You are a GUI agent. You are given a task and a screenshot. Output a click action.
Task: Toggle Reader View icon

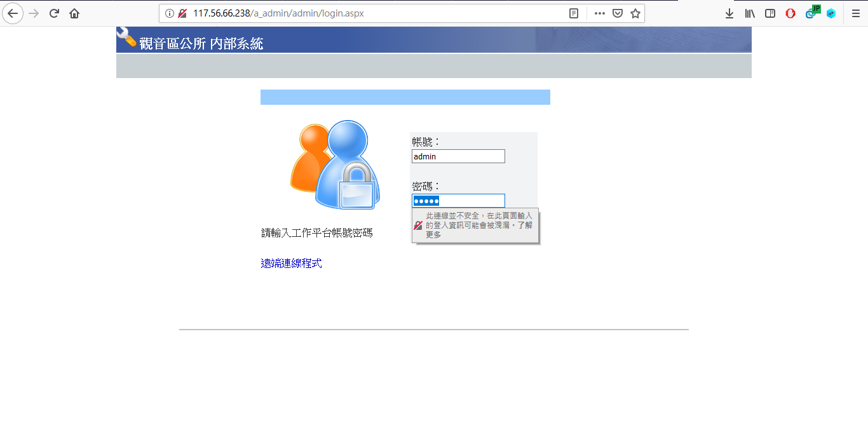pyautogui.click(x=574, y=13)
